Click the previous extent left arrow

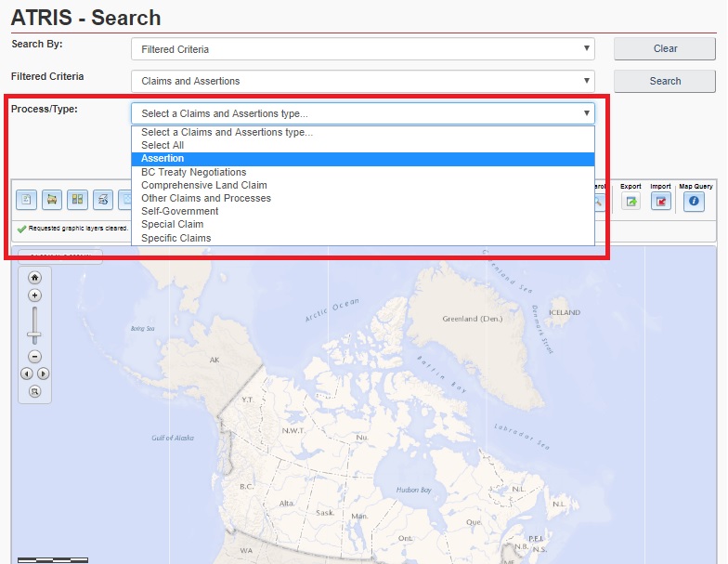(x=27, y=374)
